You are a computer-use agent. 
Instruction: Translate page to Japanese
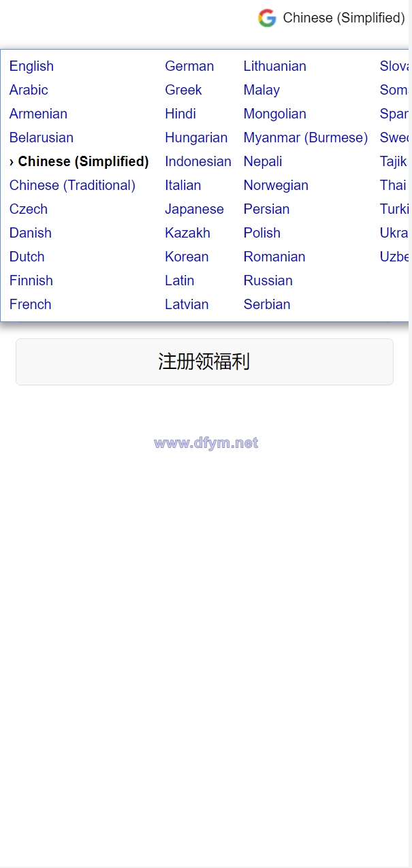pyautogui.click(x=194, y=209)
